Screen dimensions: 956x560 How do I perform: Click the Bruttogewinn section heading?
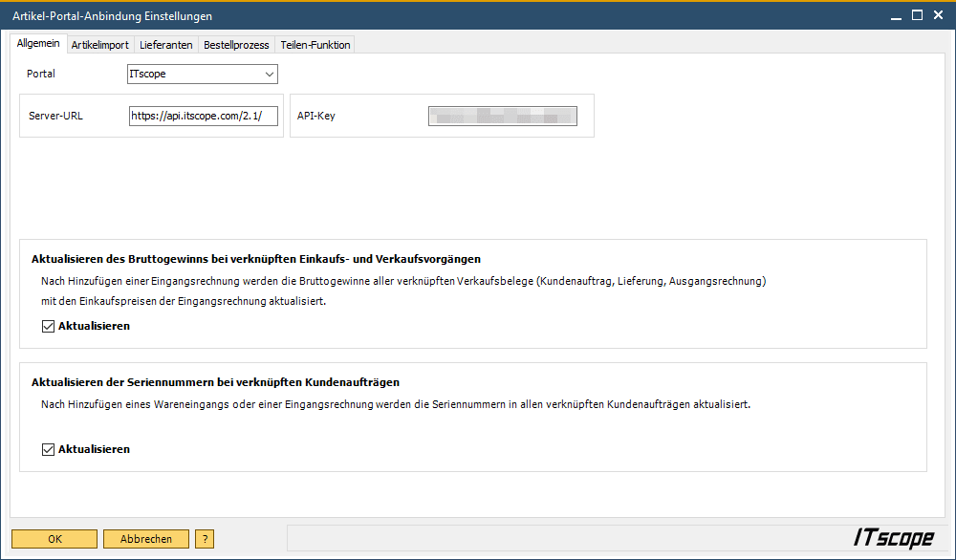[x=256, y=259]
